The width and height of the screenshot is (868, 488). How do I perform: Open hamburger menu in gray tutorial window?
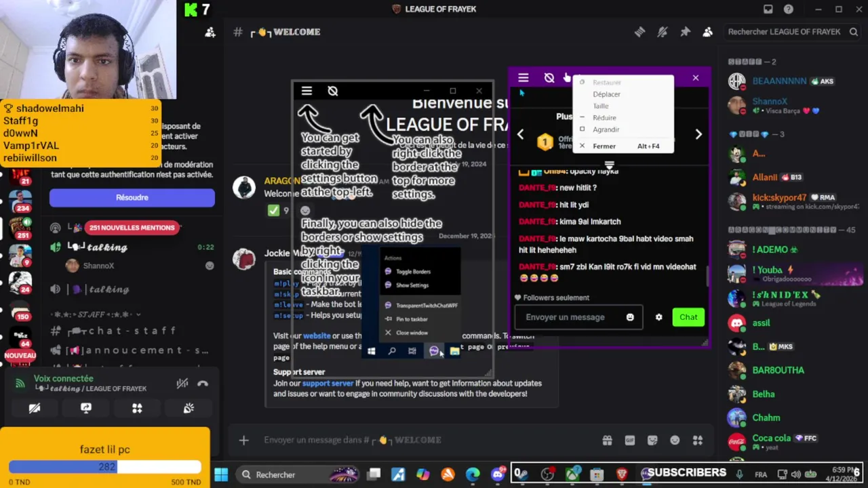(x=307, y=91)
